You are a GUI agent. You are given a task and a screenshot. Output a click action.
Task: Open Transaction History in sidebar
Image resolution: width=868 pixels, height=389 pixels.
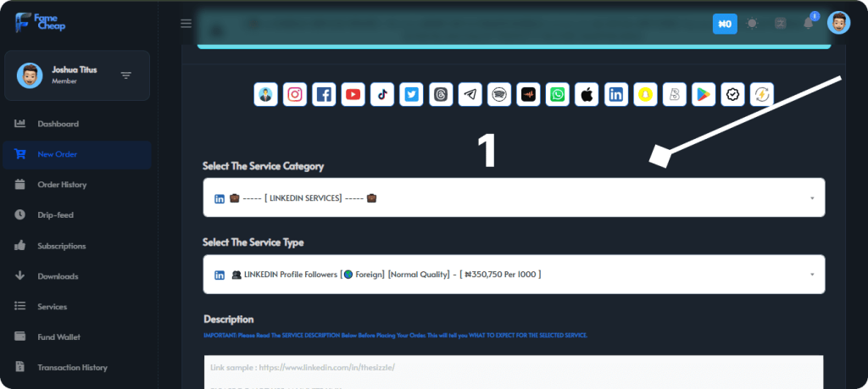click(76, 368)
